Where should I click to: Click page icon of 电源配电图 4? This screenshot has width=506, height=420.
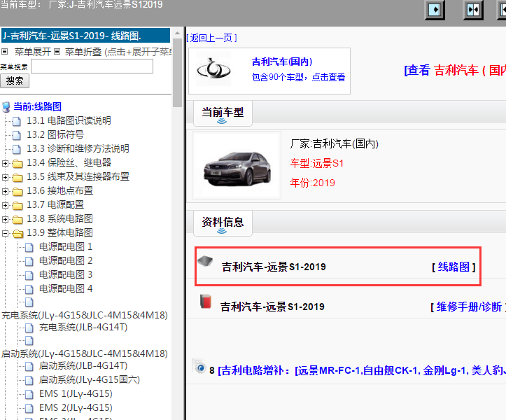coord(29,289)
